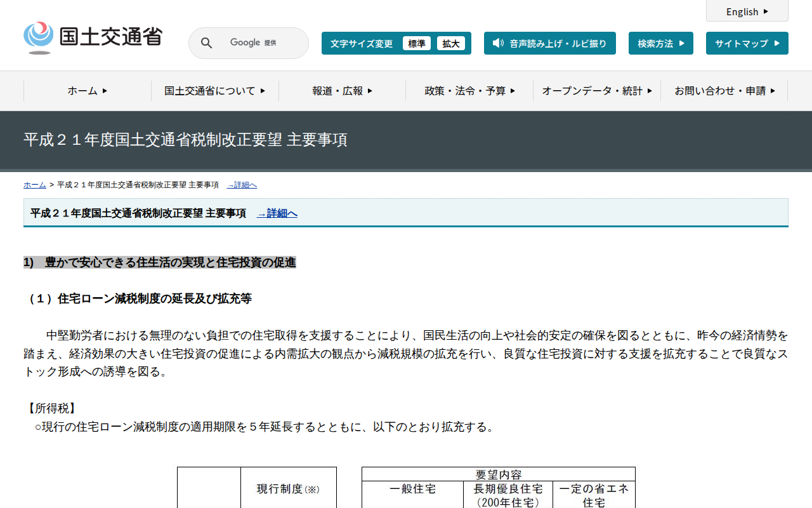Click the search magnifier icon

click(x=206, y=43)
